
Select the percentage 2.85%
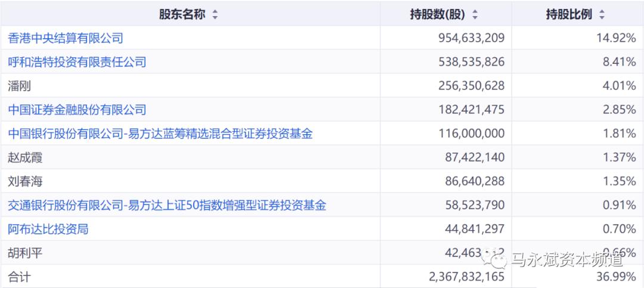click(618, 110)
